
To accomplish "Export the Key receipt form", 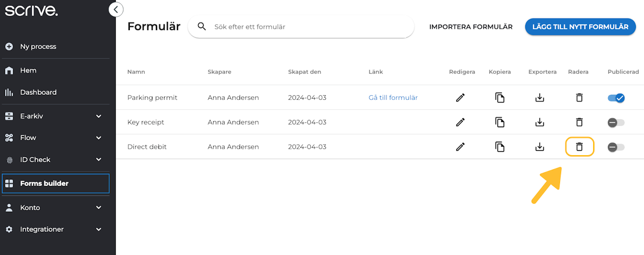I will pos(540,122).
